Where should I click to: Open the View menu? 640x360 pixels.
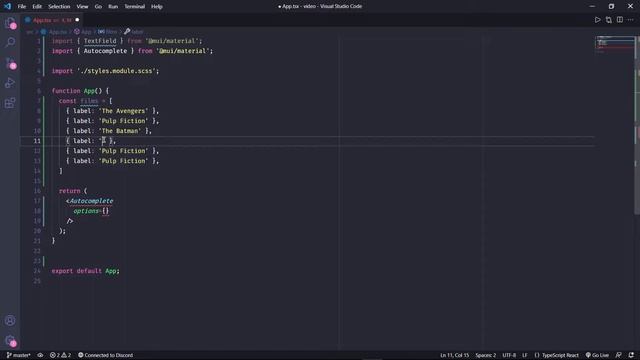pos(82,7)
